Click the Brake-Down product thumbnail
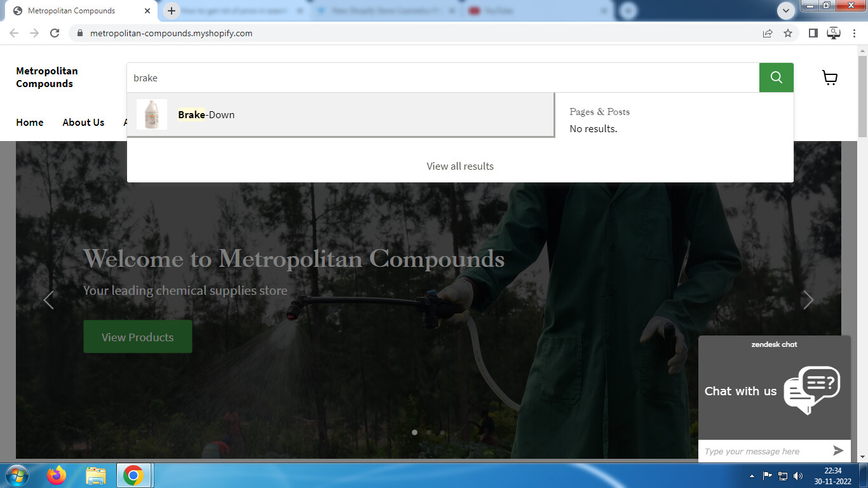Viewport: 868px width, 488px height. coord(152,114)
